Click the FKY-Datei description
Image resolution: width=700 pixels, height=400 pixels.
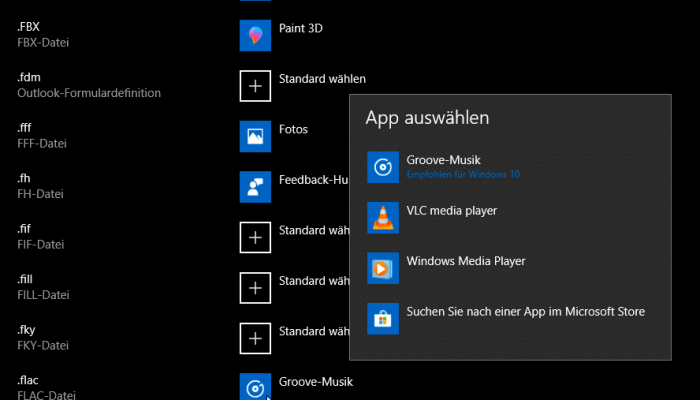coord(43,346)
